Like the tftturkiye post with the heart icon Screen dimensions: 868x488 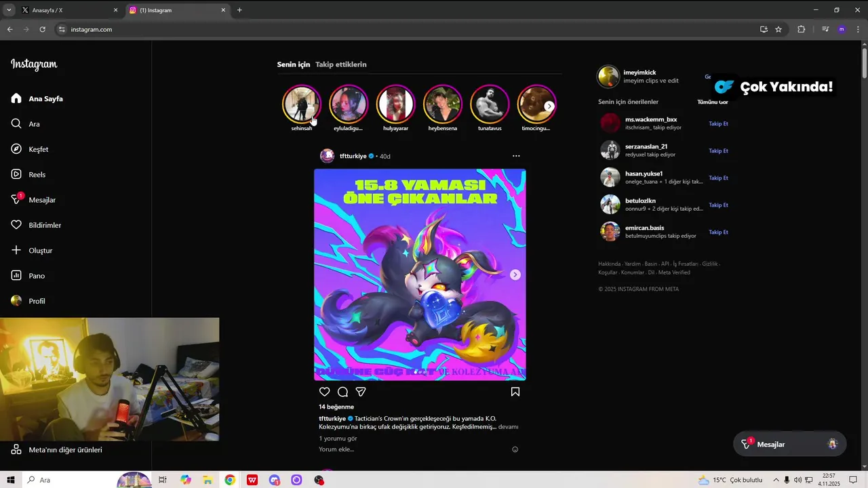[324, 392]
